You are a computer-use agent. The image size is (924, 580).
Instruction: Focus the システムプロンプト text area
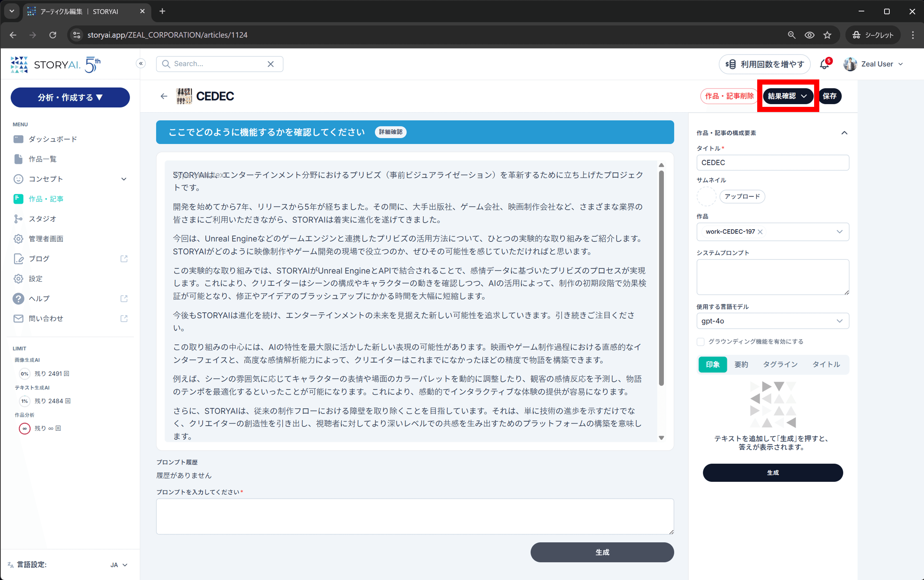pos(773,277)
